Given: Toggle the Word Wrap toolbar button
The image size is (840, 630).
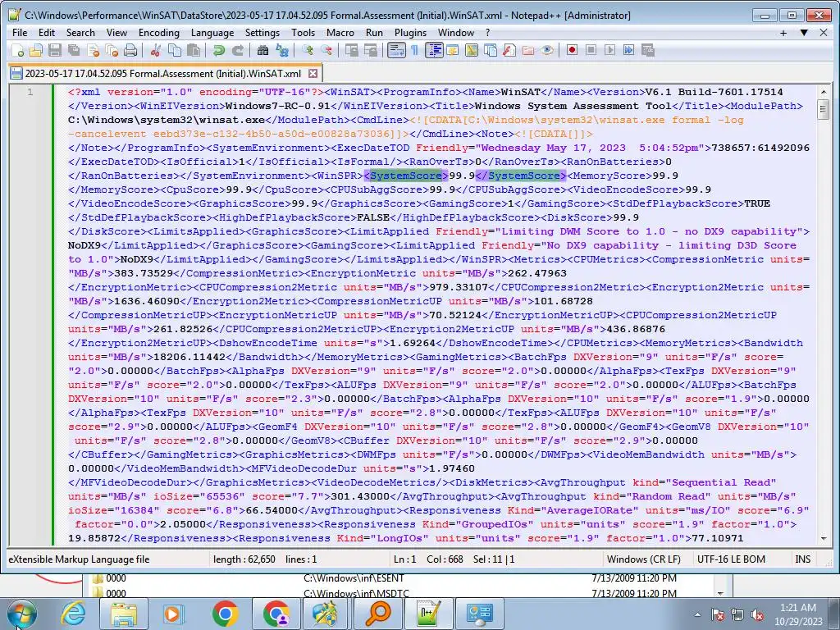Looking at the screenshot, I should [396, 50].
